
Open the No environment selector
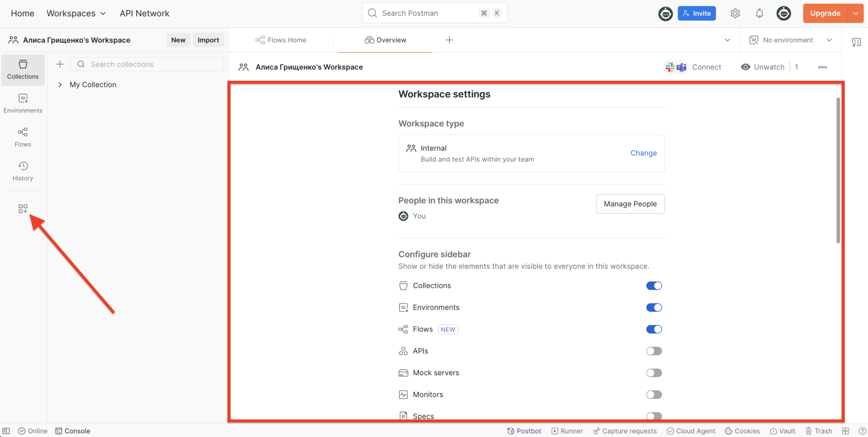pos(790,40)
